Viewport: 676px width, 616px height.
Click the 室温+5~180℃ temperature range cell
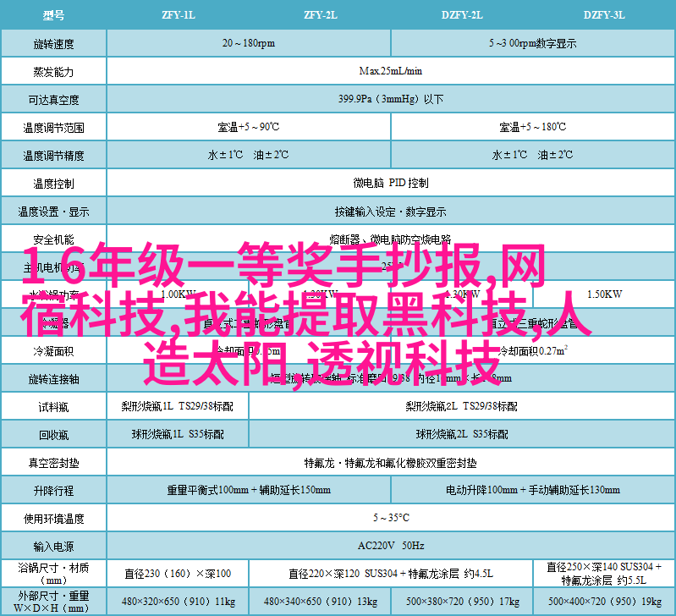[x=532, y=127]
